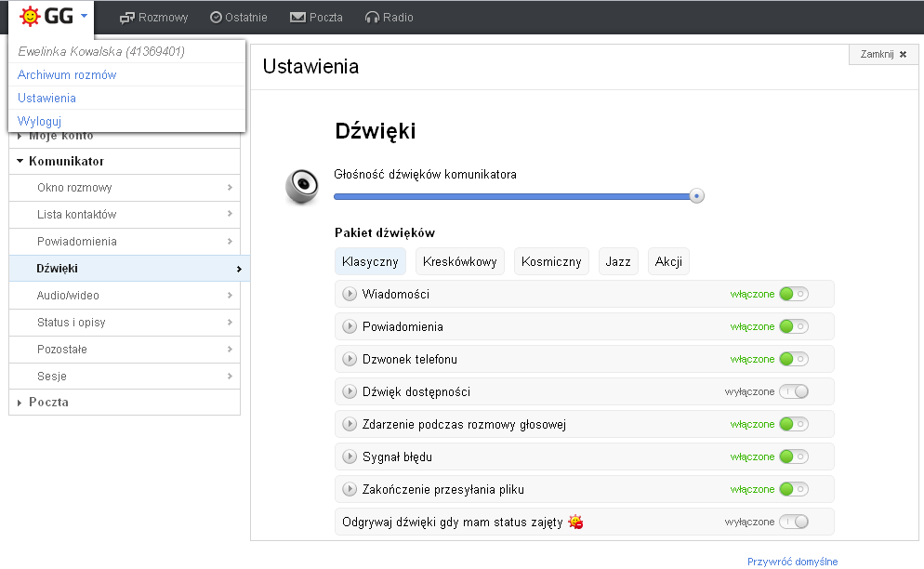Select Wyloguj to log out
This screenshot has width=924, height=569.
39,121
